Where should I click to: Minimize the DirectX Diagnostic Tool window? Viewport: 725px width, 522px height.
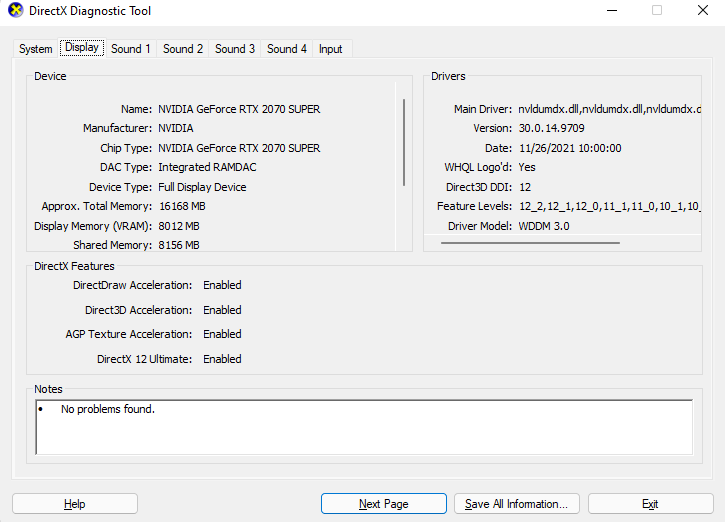pyautogui.click(x=612, y=10)
